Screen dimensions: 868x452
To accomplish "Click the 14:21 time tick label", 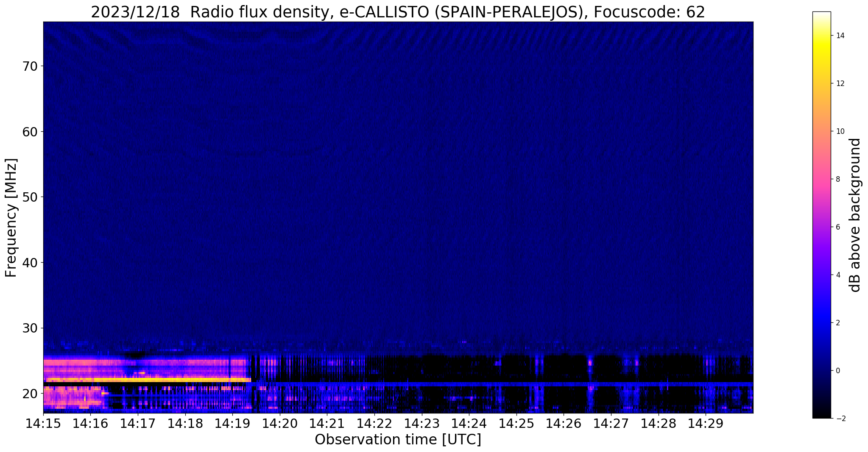I will [x=327, y=424].
